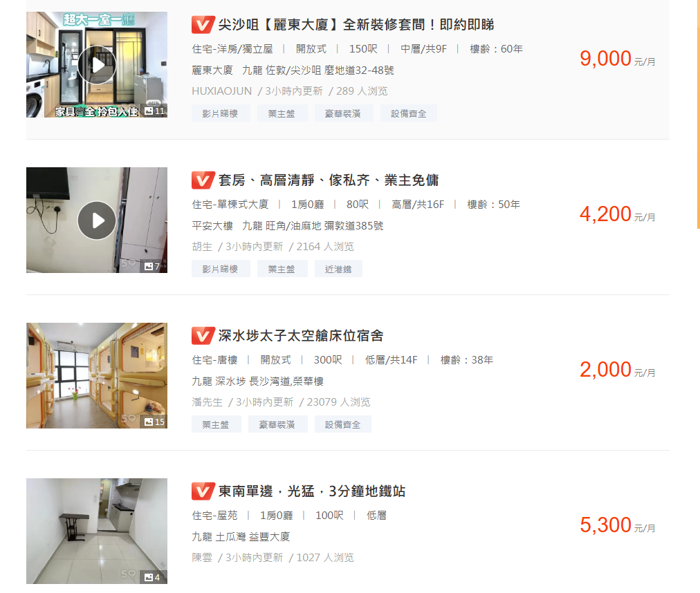Click photo count icon showing 4

coord(152,577)
